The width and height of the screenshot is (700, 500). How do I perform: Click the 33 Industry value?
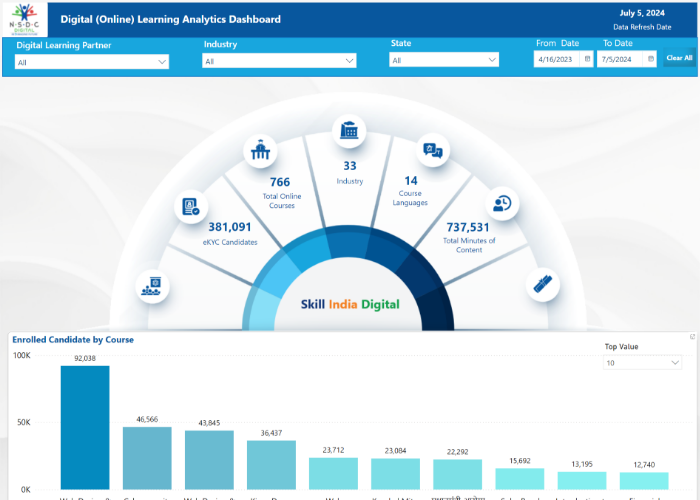(350, 166)
